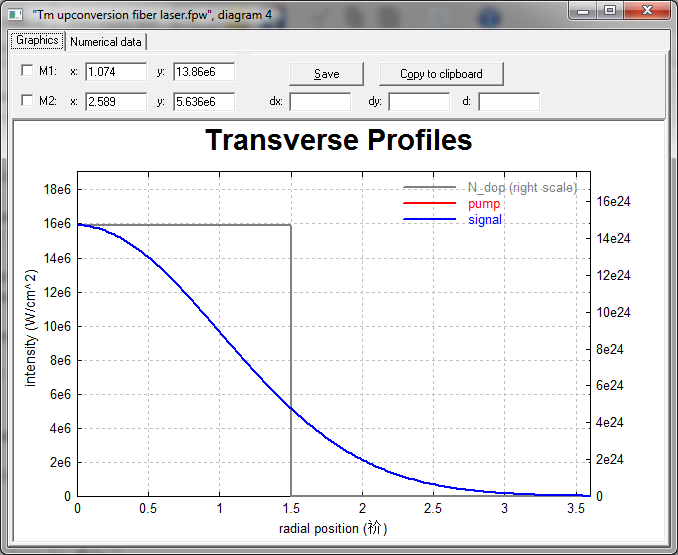Maximize the diagram window
This screenshot has width=678, height=555.
[x=610, y=10]
